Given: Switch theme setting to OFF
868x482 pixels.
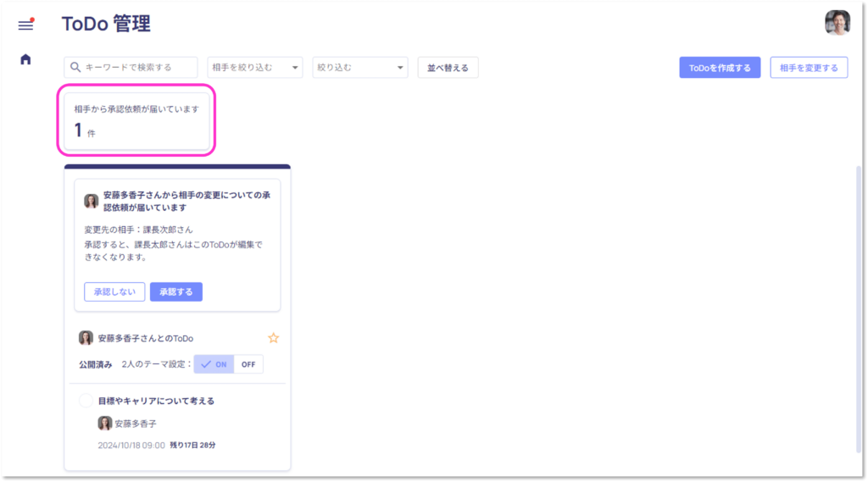Looking at the screenshot, I should (248, 364).
